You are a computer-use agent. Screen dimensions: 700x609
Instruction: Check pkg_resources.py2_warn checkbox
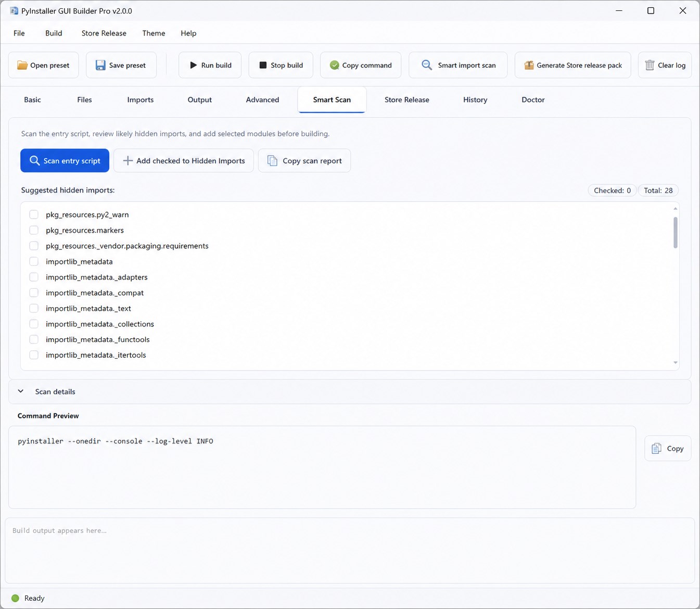coord(34,214)
